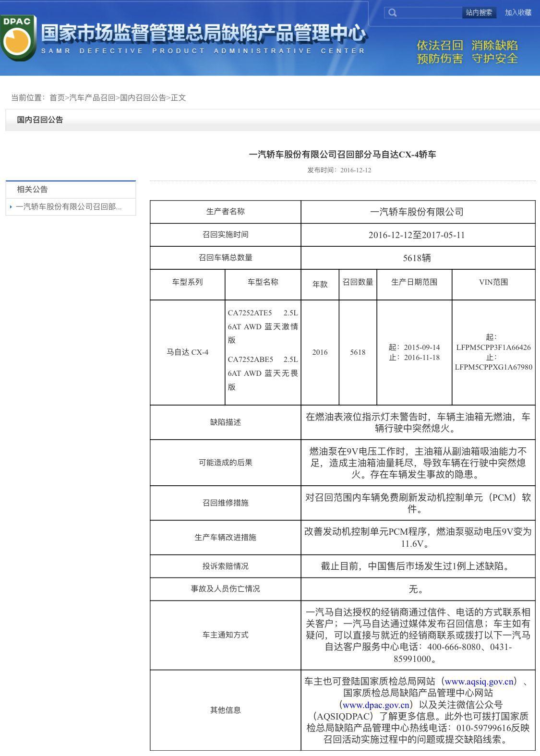The height and width of the screenshot is (756, 540).
Task: Click the 召回维修措施 label cell
Action: pyautogui.click(x=226, y=503)
